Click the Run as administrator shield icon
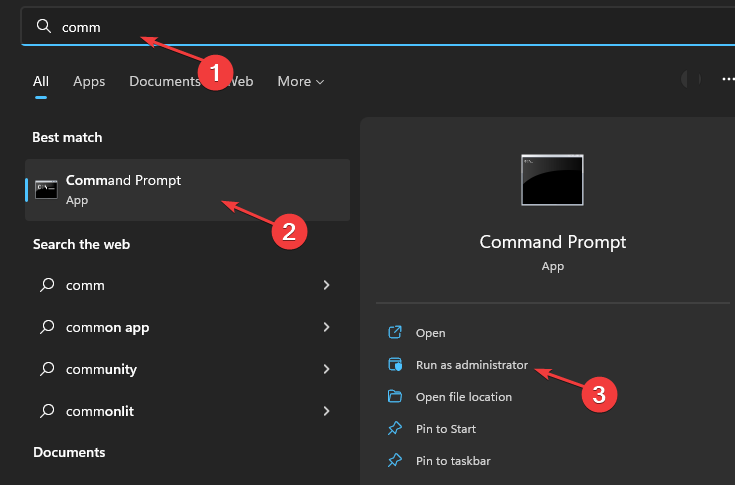Screen dimensions: 735x485 click(395, 364)
